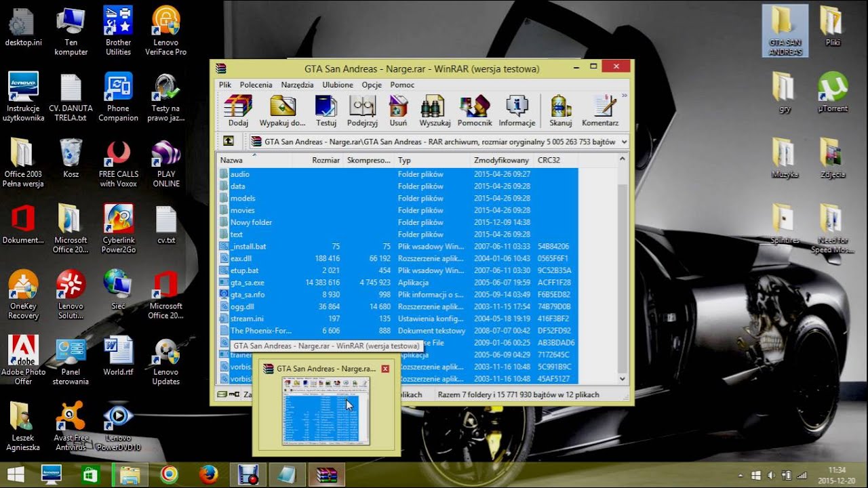Click the Komentarz toolbar icon
This screenshot has width=868, height=488.
[x=600, y=111]
